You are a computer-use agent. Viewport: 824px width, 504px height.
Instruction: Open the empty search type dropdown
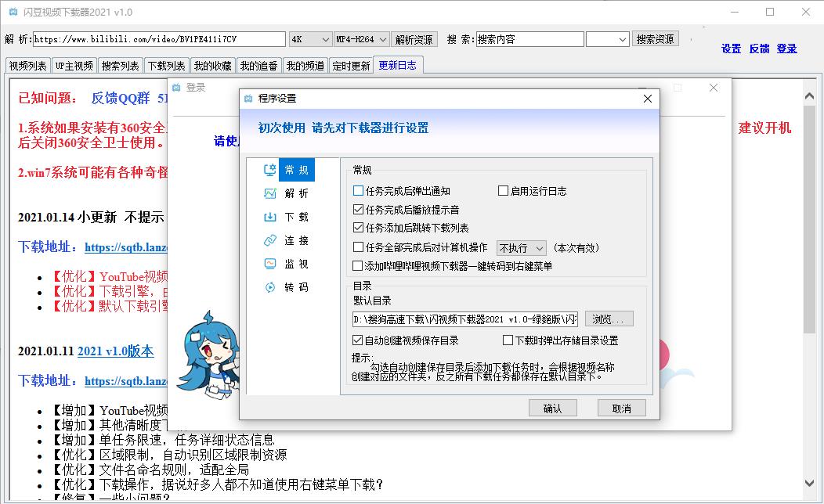point(608,39)
